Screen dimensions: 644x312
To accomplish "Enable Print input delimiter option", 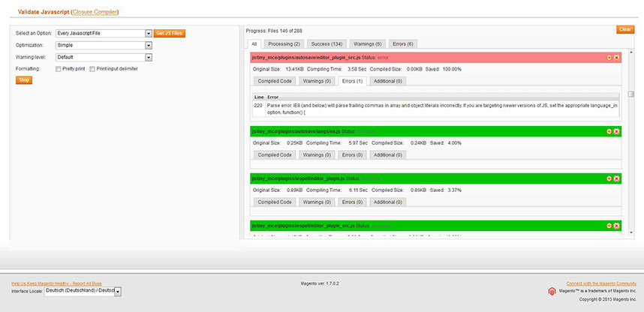I will click(92, 69).
